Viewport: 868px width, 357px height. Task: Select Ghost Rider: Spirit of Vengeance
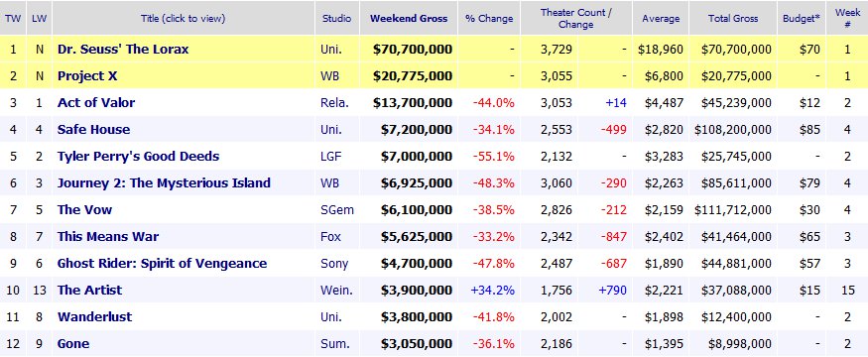[x=163, y=263]
